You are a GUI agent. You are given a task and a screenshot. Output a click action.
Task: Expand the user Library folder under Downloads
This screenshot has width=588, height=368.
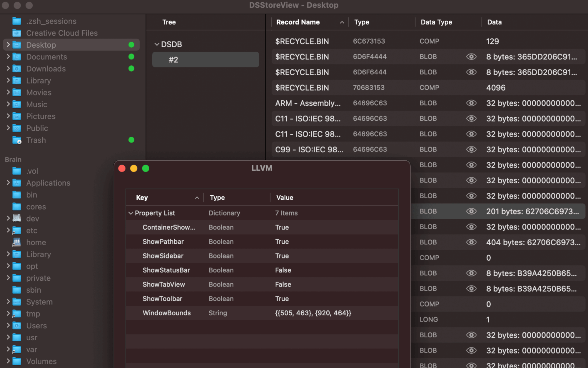(8, 80)
